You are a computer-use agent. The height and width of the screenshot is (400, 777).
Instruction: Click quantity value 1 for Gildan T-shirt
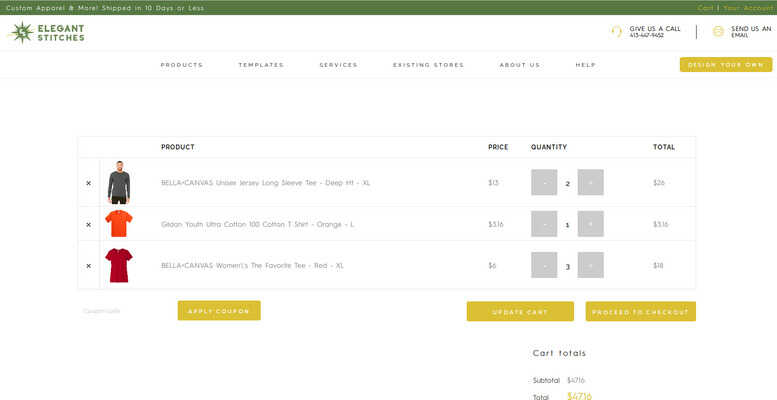point(567,225)
